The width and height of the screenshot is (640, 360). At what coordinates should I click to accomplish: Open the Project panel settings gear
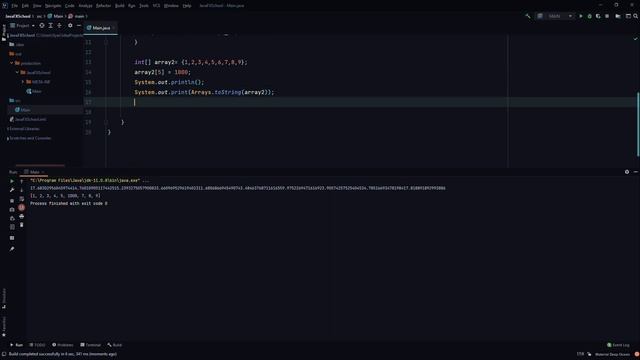[70, 25]
